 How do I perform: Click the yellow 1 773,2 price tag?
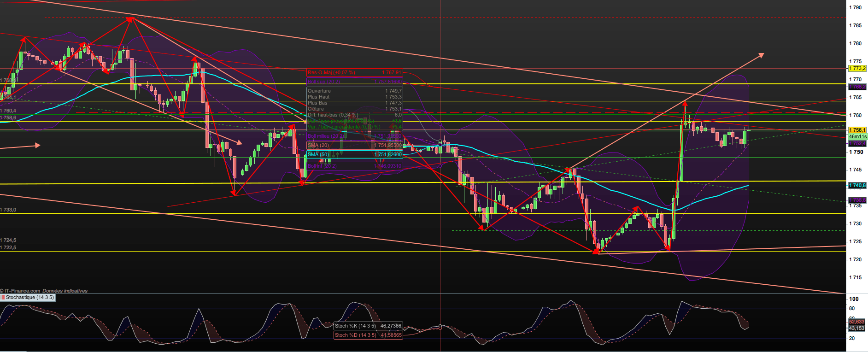(857, 69)
